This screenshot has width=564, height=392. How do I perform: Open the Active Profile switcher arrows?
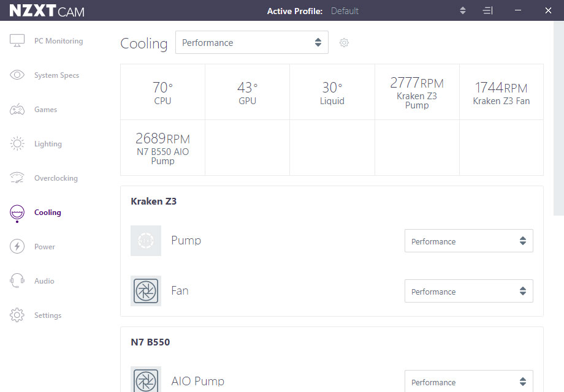463,10
